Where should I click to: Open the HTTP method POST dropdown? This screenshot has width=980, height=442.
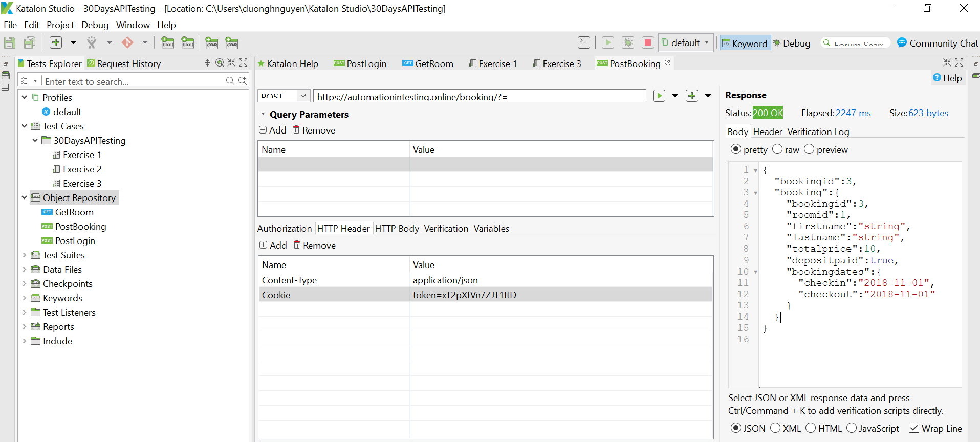[x=284, y=96]
